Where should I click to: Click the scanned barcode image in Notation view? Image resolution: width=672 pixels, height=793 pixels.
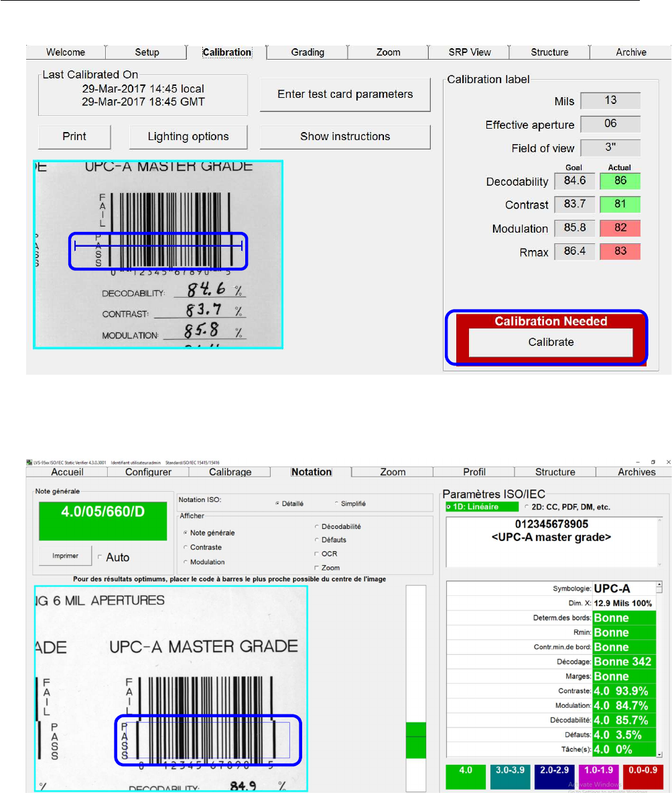pos(171,688)
